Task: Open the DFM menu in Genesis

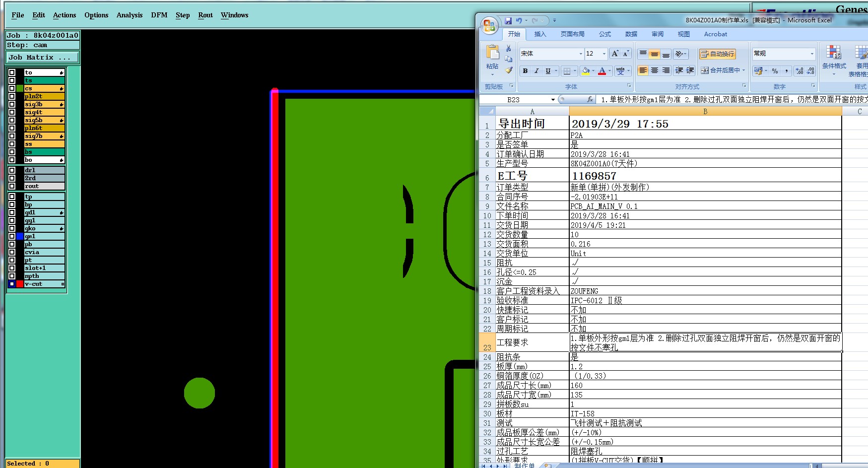Action: coord(159,15)
